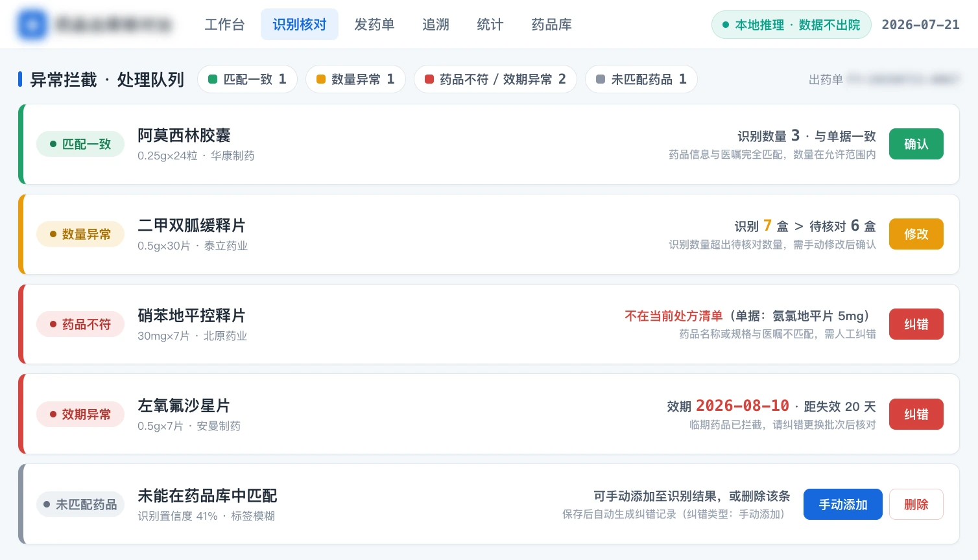Click the red 不在当前处方清单 warning text
This screenshot has height=560, width=978.
pos(673,316)
